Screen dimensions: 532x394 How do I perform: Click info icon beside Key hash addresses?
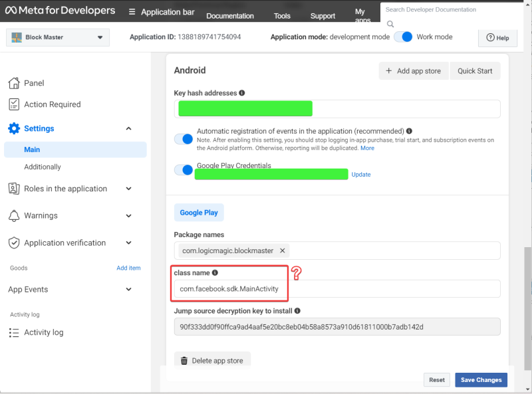click(242, 93)
